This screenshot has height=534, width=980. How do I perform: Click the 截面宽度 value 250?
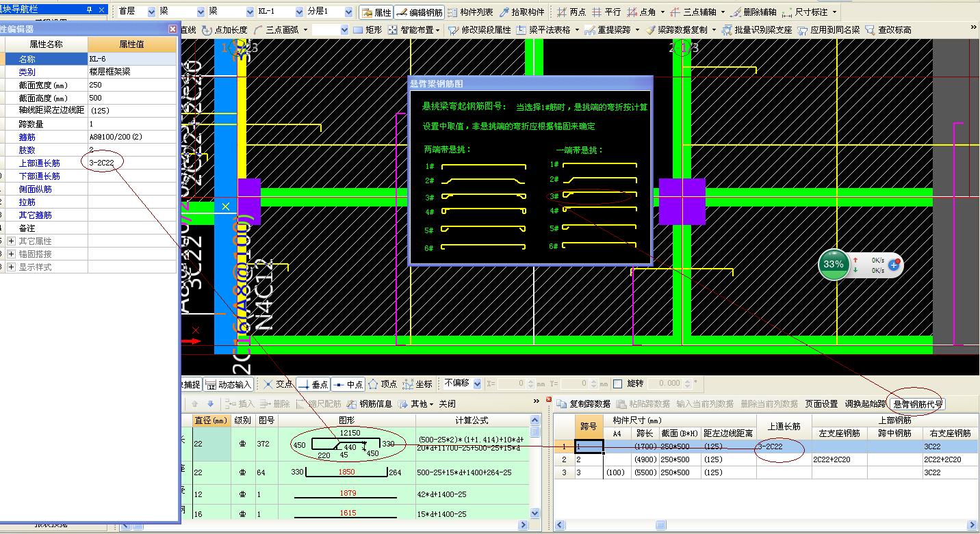coord(133,85)
